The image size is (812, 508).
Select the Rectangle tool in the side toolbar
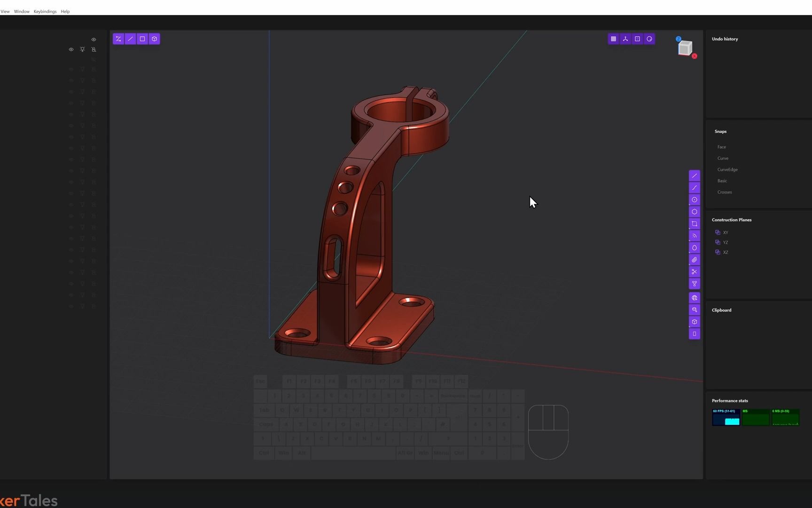694,224
